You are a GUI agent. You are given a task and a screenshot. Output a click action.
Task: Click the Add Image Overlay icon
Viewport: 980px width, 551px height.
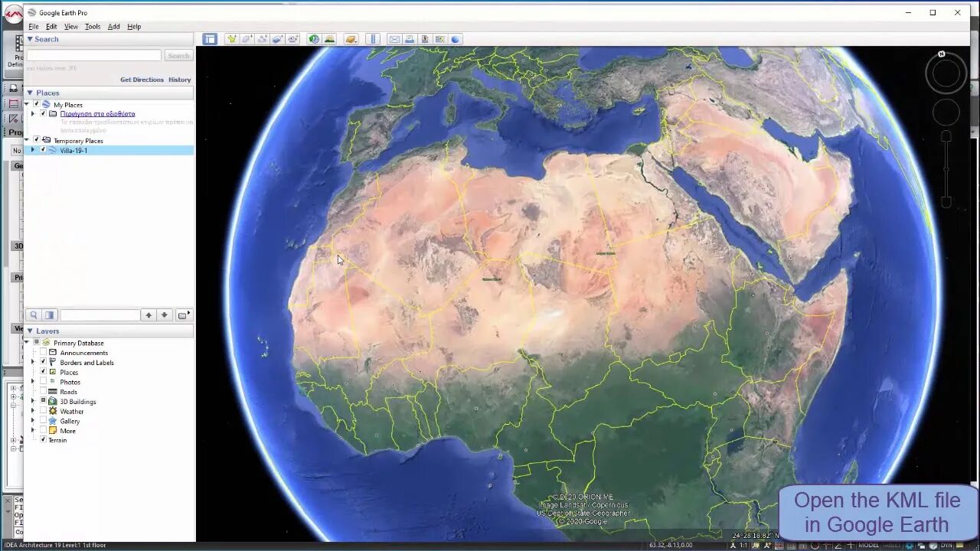[277, 39]
